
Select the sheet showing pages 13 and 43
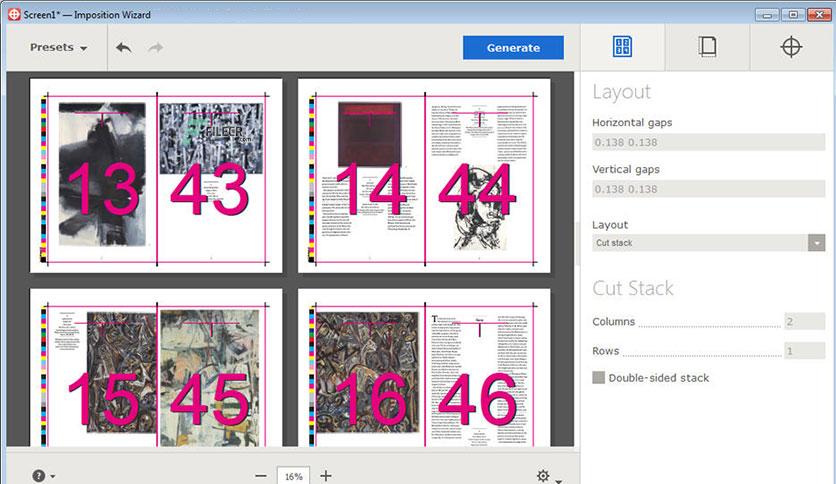(x=156, y=176)
